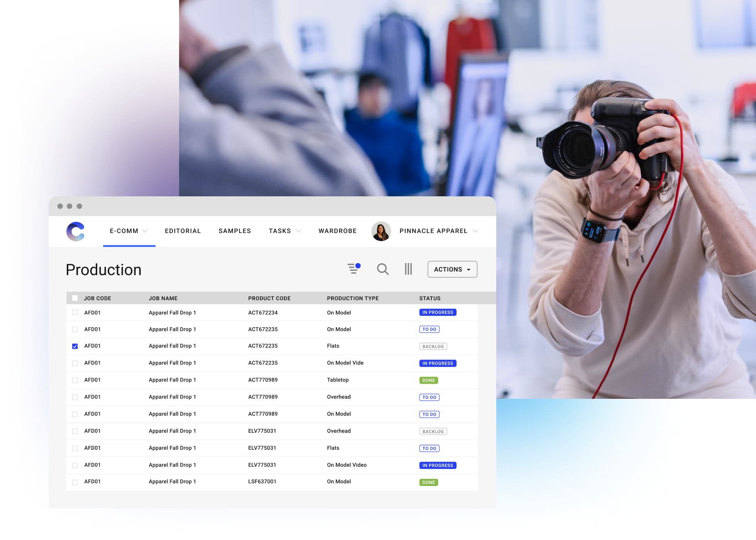Switch to the WARDROBE tab
Screen dimensions: 756x540
(x=338, y=231)
